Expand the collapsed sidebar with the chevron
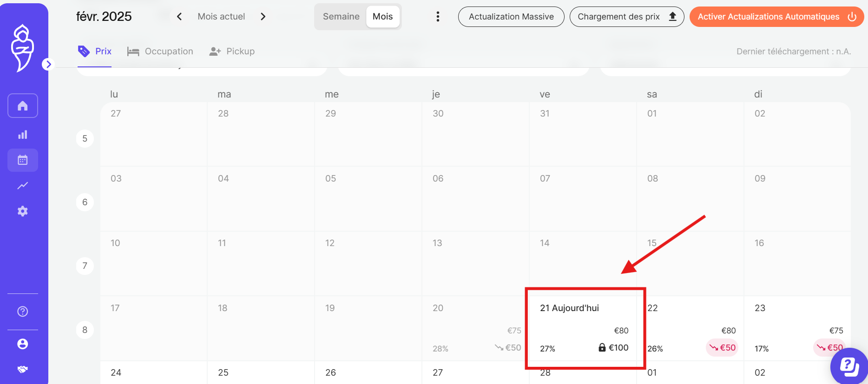 pos(48,65)
